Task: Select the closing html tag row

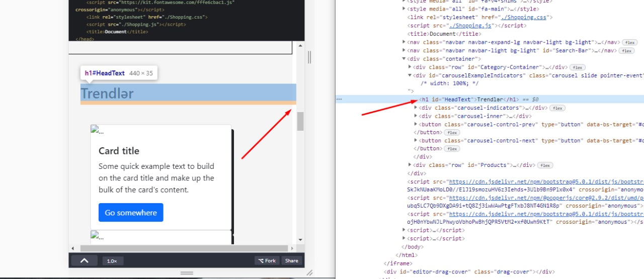Action: point(407,255)
